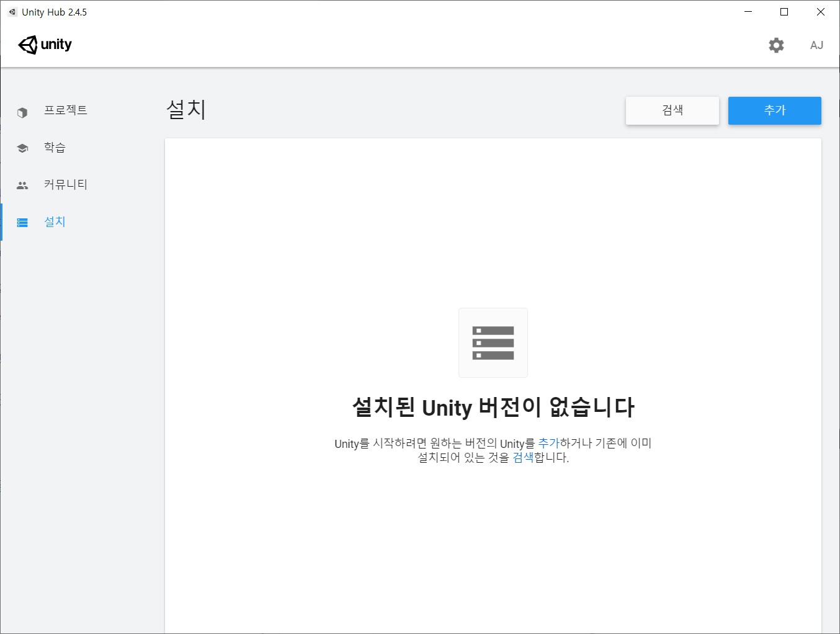Click the '설치된 Unity 버전이 없습니다' message

click(x=493, y=408)
